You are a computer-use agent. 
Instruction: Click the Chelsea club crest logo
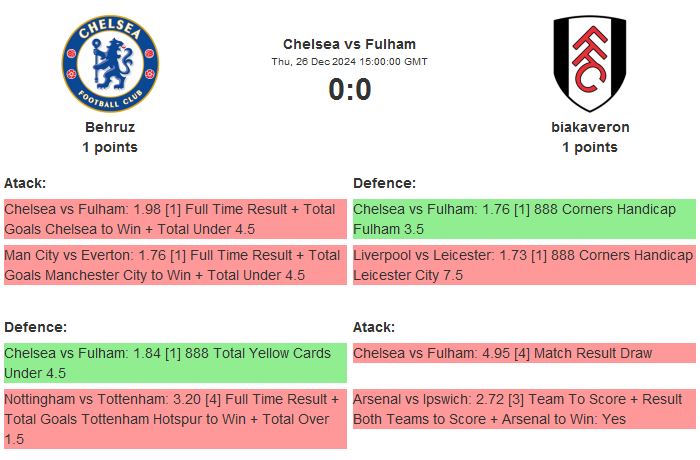tap(110, 63)
